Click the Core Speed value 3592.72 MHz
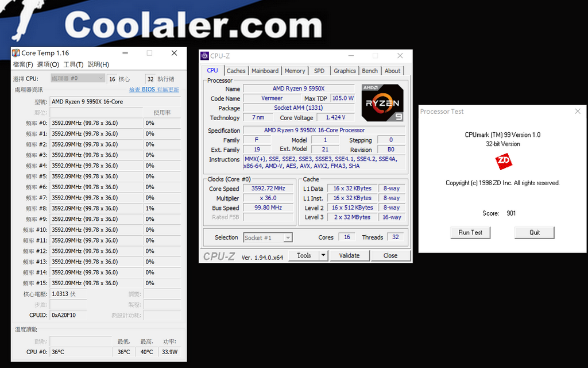The height and width of the screenshot is (368, 588). coord(268,189)
